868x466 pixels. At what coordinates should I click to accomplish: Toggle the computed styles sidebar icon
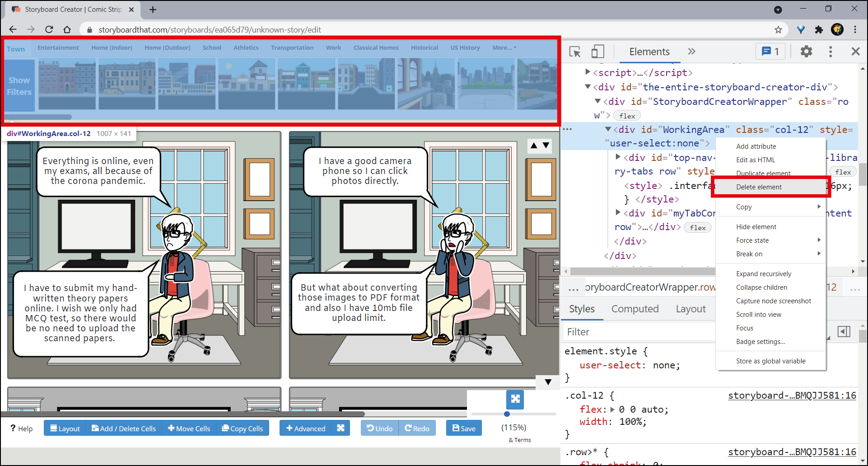[844, 332]
